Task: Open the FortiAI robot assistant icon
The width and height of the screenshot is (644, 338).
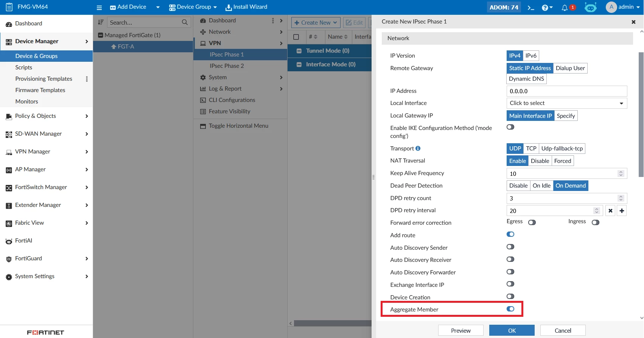Action: 590,7
